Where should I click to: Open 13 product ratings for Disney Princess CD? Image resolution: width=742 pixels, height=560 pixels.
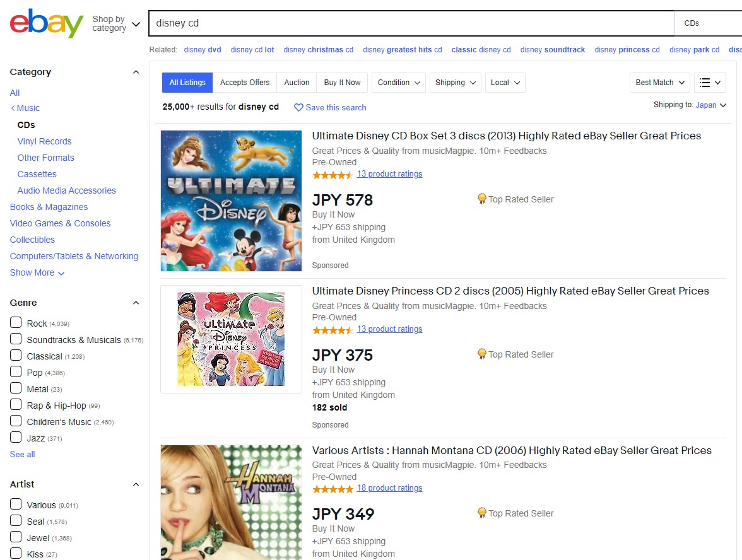click(389, 329)
